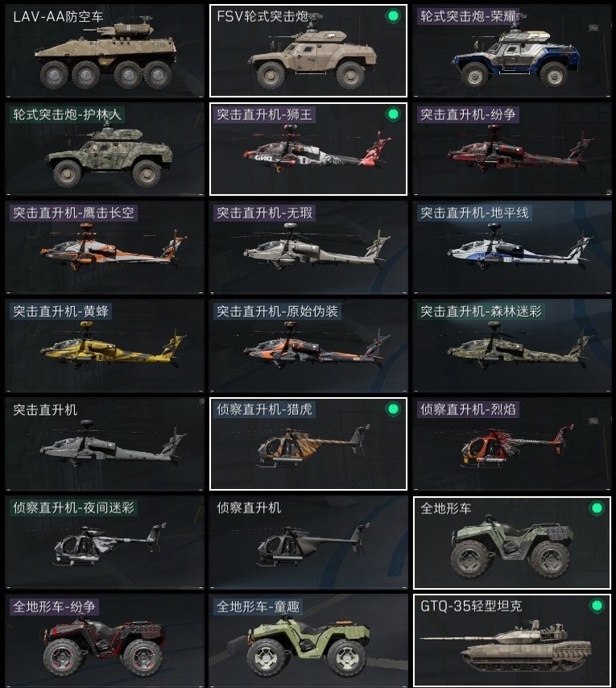Choose the 轮式突击炮-荣耀 blue skin
The image size is (616, 688).
pyautogui.click(x=512, y=51)
